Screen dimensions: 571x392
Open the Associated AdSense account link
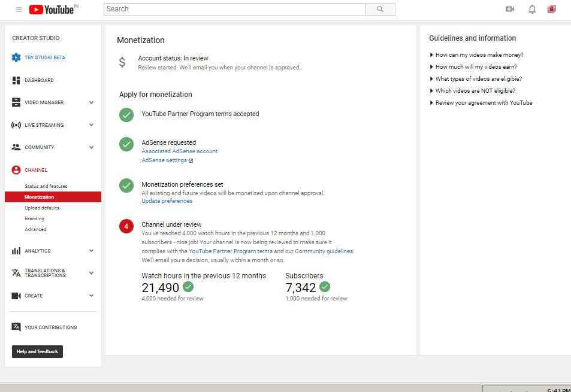(180, 151)
